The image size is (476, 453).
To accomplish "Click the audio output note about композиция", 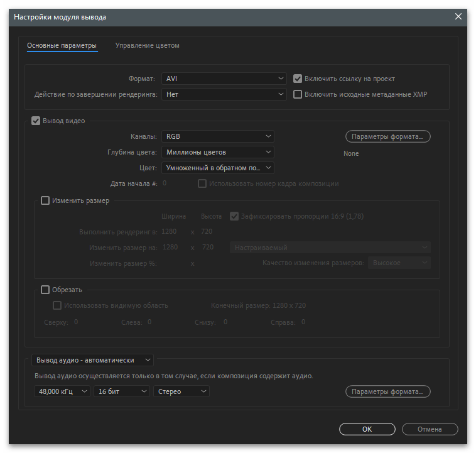I will pyautogui.click(x=174, y=376).
